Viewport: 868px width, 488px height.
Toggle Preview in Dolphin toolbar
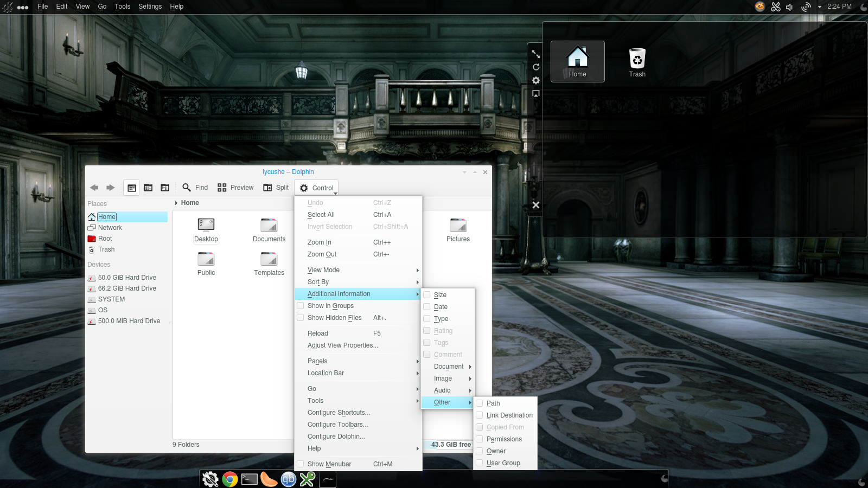point(235,188)
